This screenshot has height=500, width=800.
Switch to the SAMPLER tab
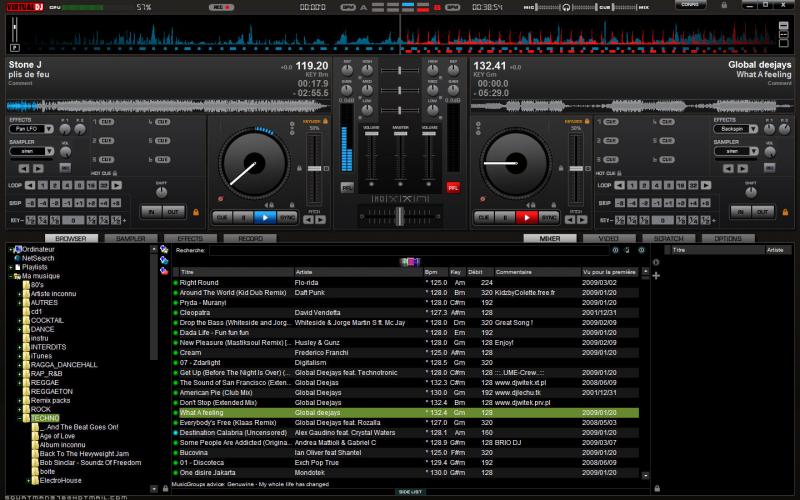click(x=131, y=238)
